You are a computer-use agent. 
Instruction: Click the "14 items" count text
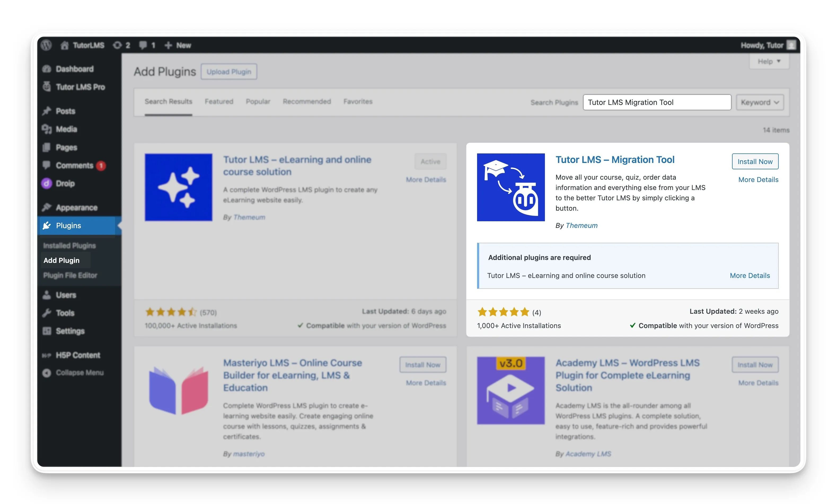pos(776,130)
